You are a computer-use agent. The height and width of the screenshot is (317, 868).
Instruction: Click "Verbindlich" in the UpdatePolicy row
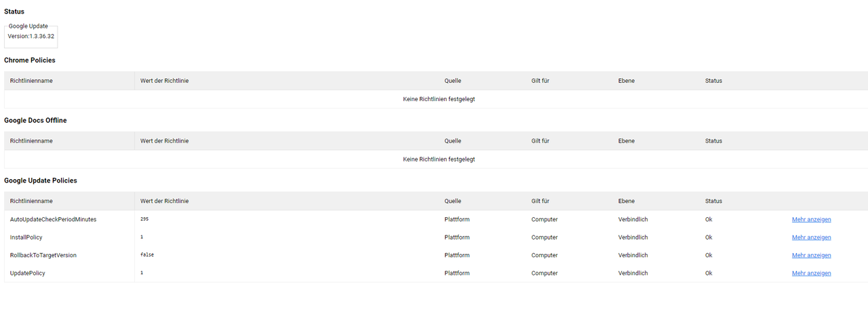tap(633, 273)
